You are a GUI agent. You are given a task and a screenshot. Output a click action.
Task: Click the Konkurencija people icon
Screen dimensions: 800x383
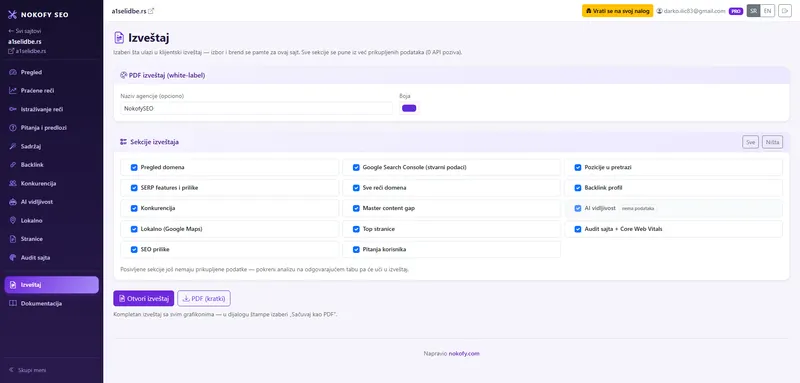point(13,184)
